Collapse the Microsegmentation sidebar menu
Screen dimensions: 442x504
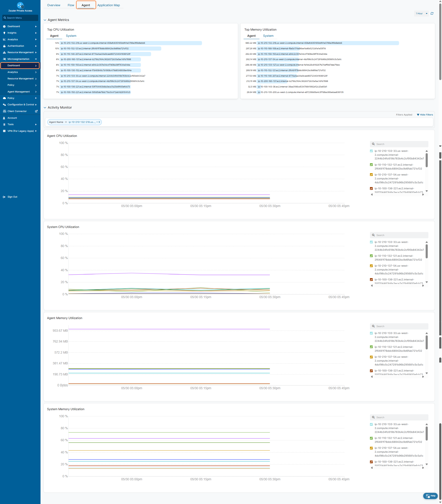pos(36,59)
